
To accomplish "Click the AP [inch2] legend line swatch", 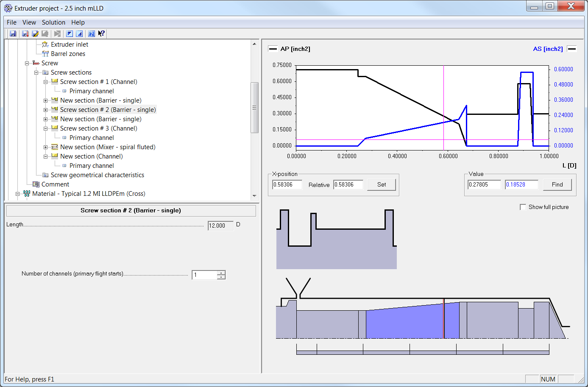I will click(273, 49).
